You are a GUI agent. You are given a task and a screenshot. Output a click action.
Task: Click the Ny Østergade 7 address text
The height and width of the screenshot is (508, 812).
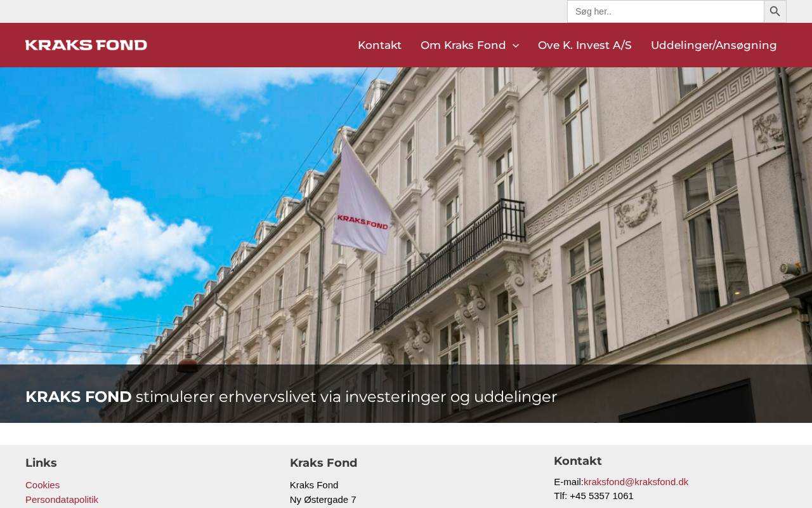[x=323, y=500]
